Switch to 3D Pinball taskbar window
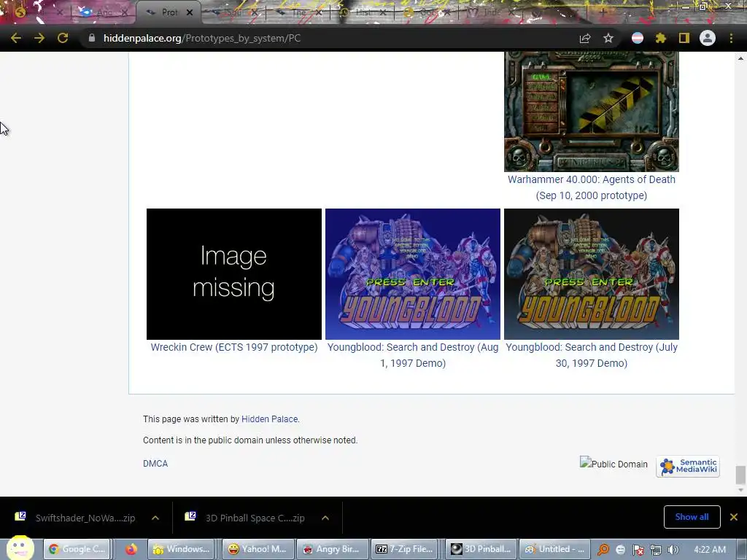Image resolution: width=747 pixels, height=560 pixels. [x=481, y=549]
